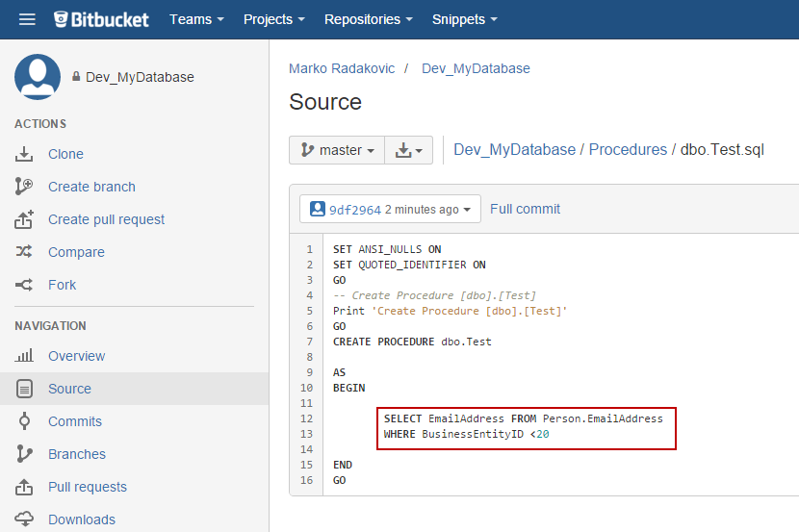Click the commit author avatar icon
799x532 pixels.
[318, 209]
